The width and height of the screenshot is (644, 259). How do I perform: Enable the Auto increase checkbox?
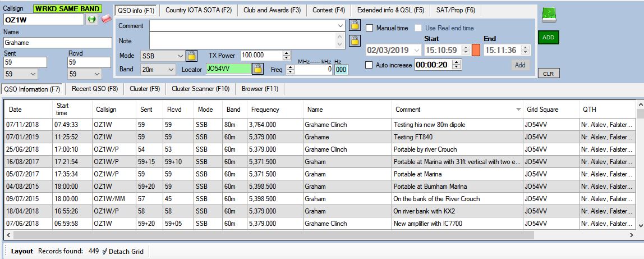pos(369,65)
